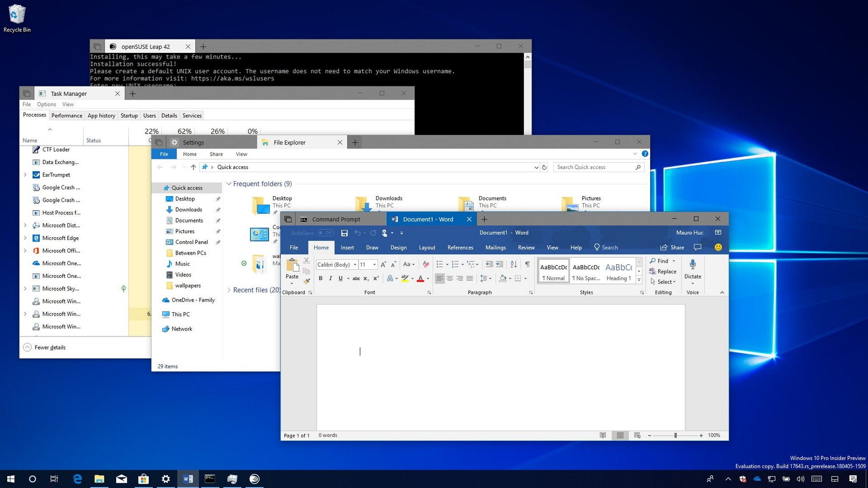Image resolution: width=868 pixels, height=488 pixels.
Task: Open the Performance tab in Task Manager
Action: tap(66, 116)
